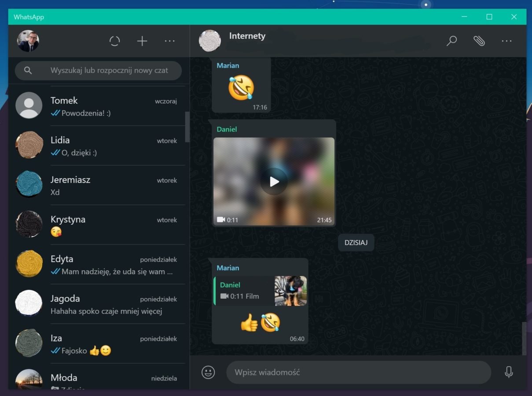Click the conversation scrollbar
This screenshot has width=532, height=396.
(x=524, y=338)
